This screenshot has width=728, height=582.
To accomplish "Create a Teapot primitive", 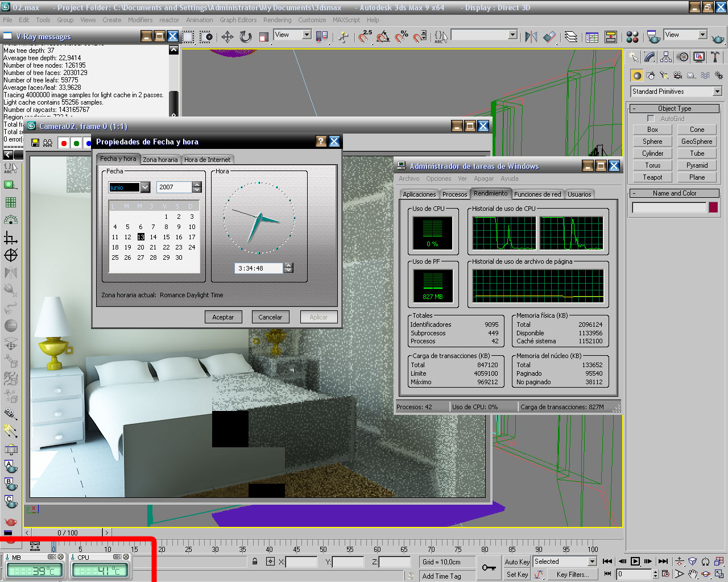I will tap(652, 177).
